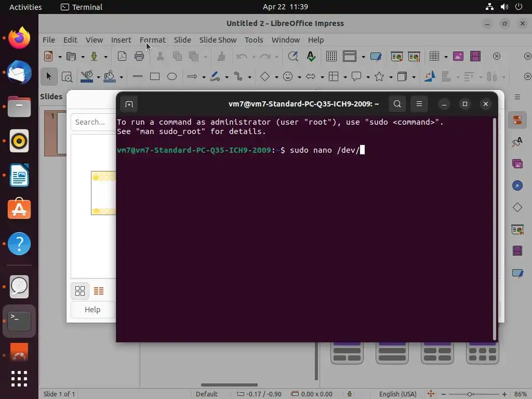Select the Basic Shapes diamond tool

[264, 77]
